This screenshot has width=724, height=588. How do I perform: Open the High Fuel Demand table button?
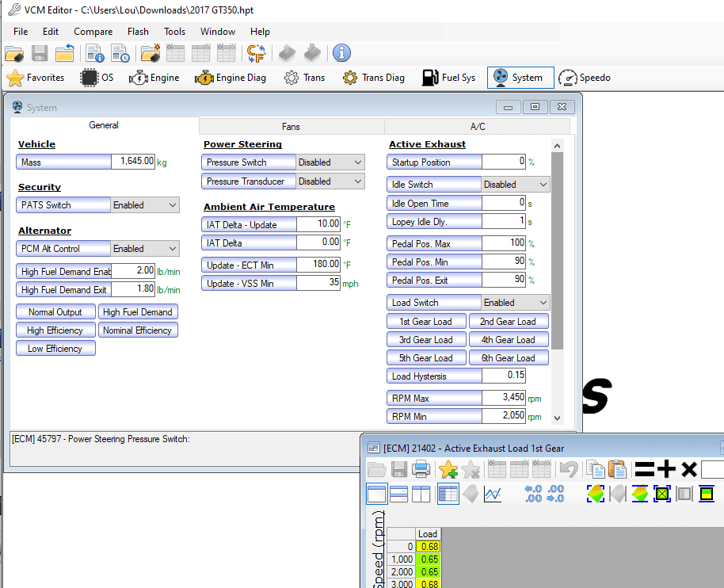(138, 311)
